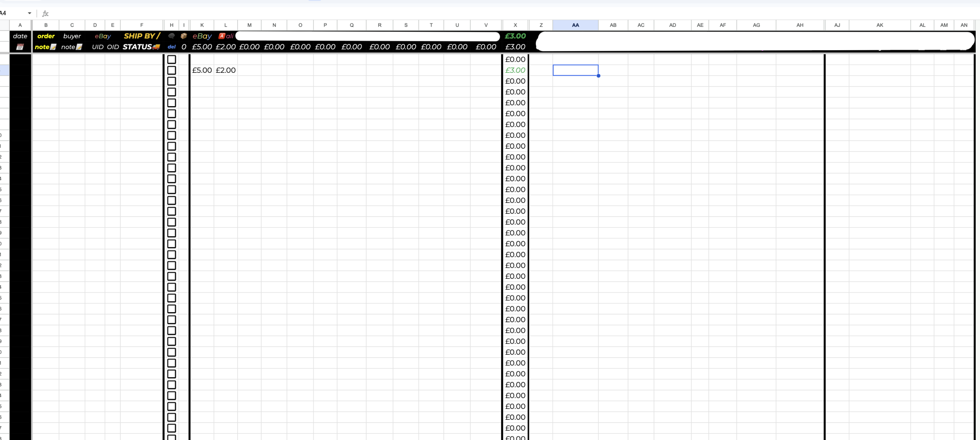This screenshot has width=980, height=440.
Task: Tick the checkbox beside the £5.00 row
Action: pyautogui.click(x=171, y=70)
